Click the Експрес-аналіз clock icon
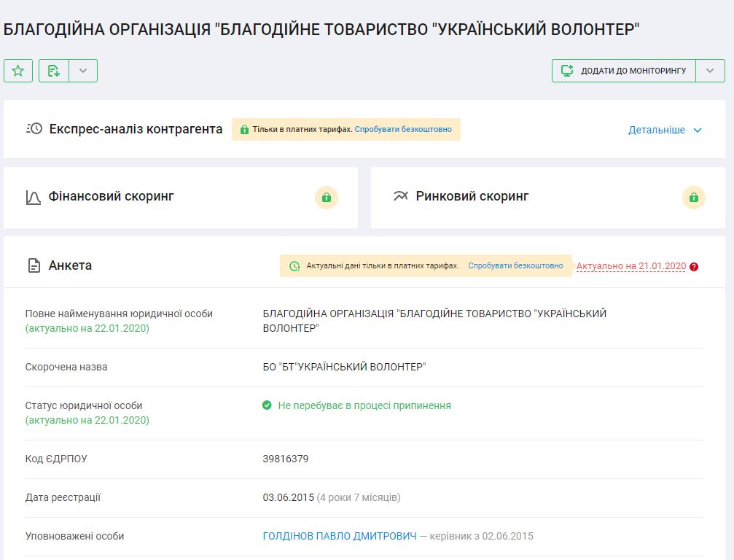 34,129
